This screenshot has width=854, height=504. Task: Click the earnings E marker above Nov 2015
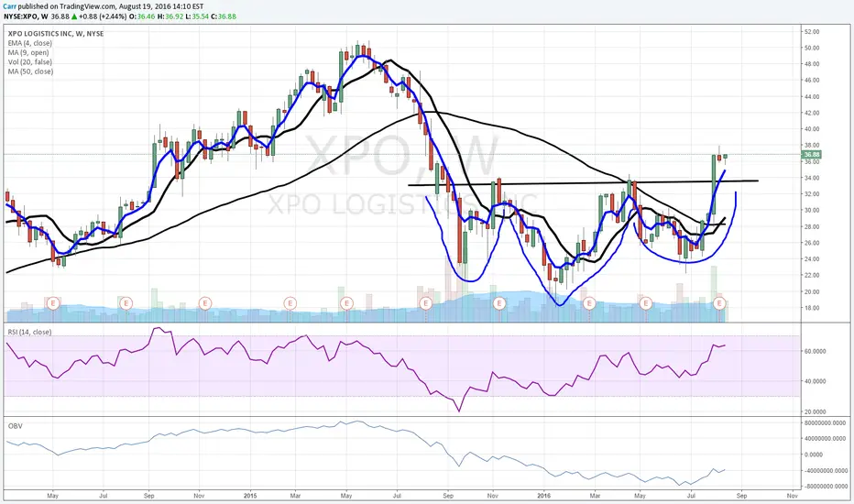click(x=498, y=302)
